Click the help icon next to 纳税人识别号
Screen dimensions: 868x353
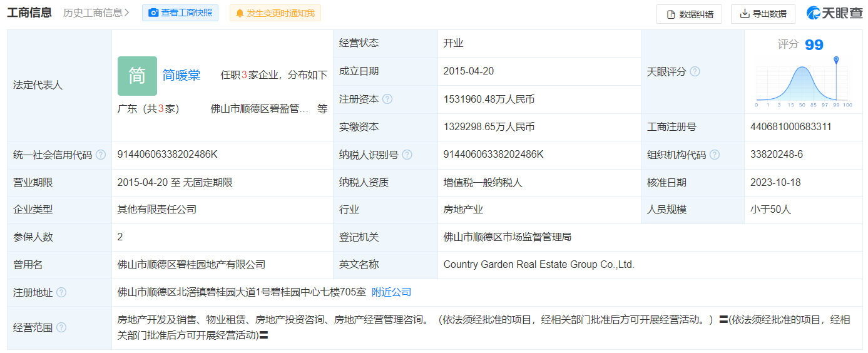[x=407, y=155]
